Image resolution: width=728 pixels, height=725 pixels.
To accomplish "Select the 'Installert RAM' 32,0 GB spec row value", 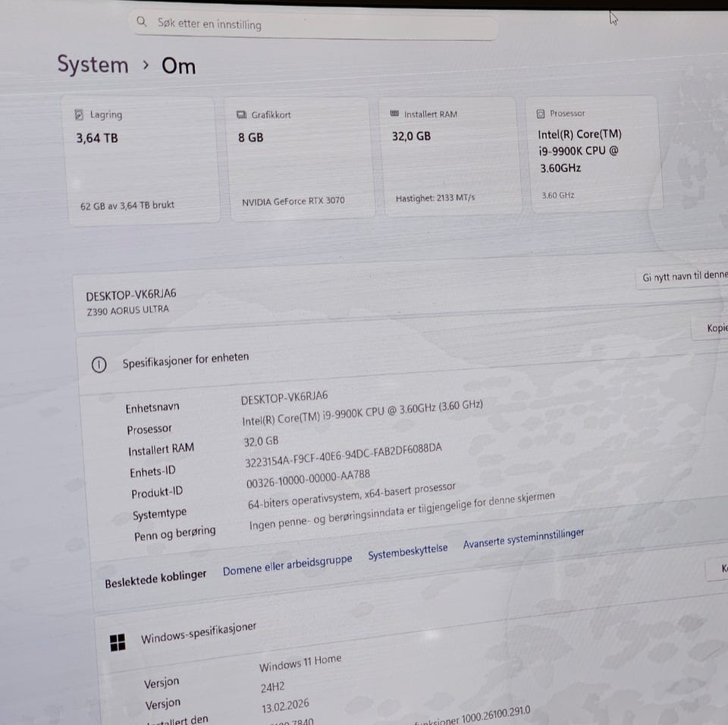I will pos(261,441).
